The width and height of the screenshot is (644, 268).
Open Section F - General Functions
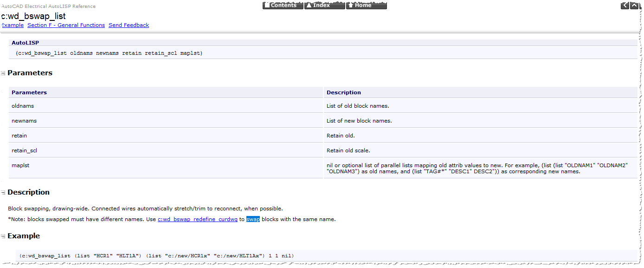(66, 25)
